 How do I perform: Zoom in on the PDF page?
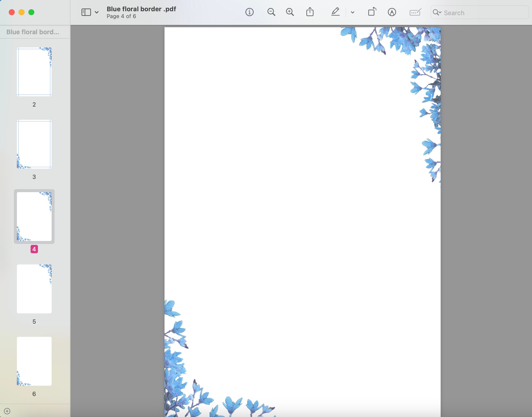coord(290,12)
